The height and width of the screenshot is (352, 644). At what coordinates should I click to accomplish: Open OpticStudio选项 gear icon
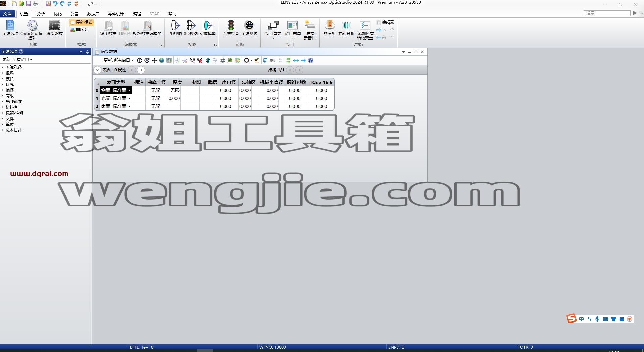[x=32, y=30]
